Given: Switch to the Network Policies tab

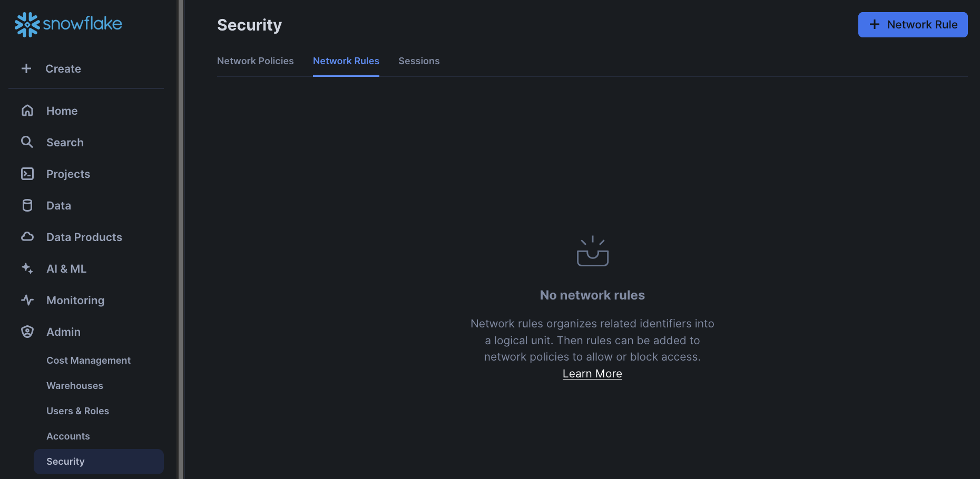Looking at the screenshot, I should click(x=255, y=61).
